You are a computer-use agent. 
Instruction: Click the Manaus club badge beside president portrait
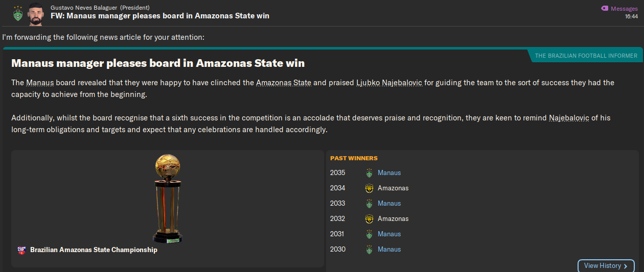(18, 13)
